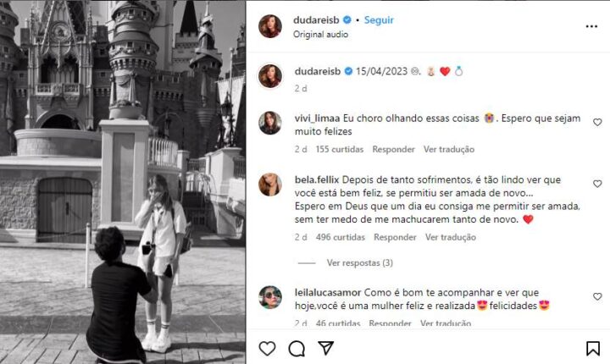Open leilalucasamor's avatar picture
This screenshot has width=610, height=364.
270,297
